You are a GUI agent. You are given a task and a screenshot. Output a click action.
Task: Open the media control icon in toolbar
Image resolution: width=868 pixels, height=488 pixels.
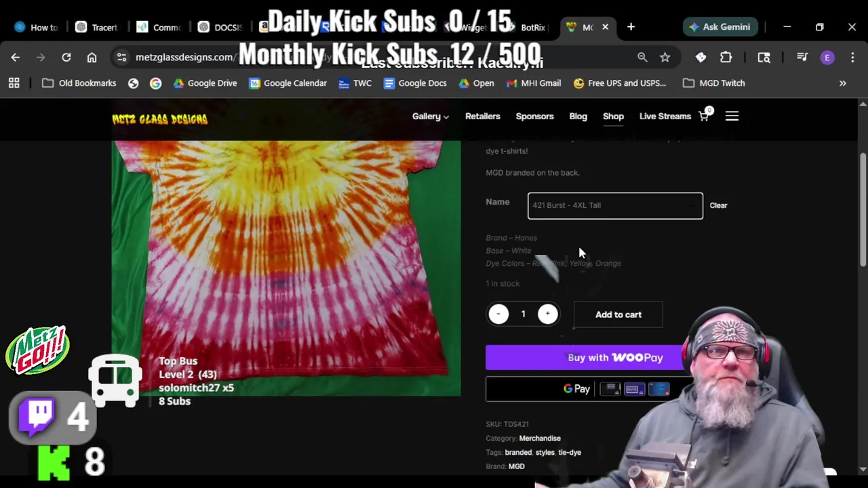pos(802,58)
